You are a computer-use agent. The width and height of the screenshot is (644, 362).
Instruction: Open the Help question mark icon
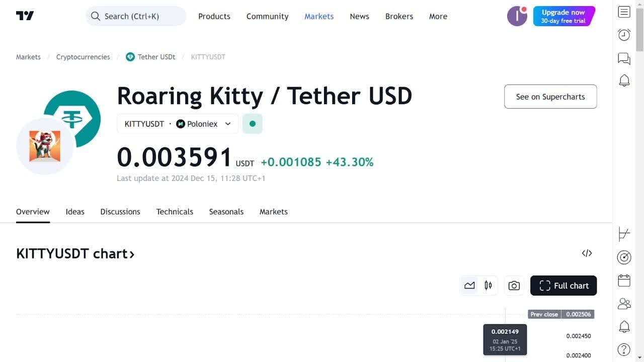click(624, 349)
